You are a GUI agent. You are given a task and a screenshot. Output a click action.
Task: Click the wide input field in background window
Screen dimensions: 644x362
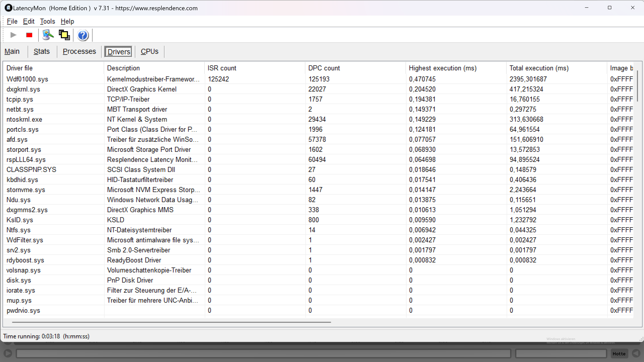click(x=263, y=353)
